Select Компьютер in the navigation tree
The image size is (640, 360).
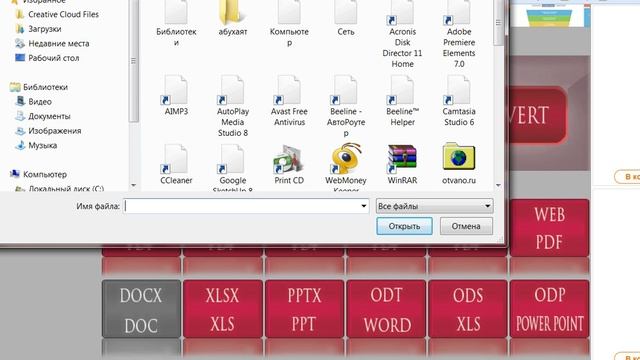(38, 174)
